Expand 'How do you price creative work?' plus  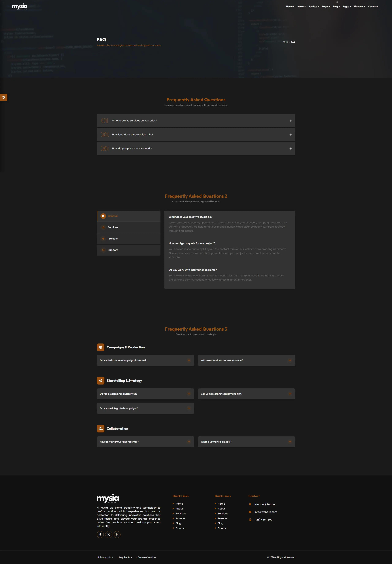coord(291,148)
